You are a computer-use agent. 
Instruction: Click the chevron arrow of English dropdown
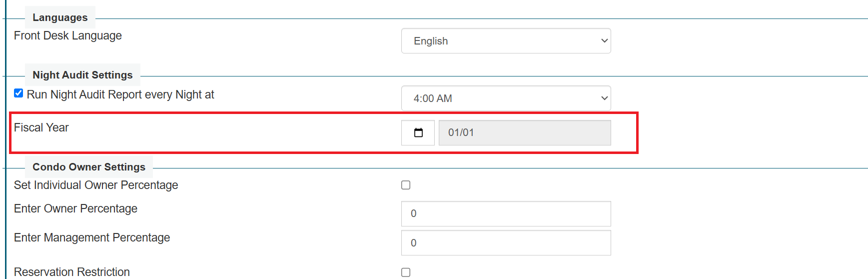[604, 41]
